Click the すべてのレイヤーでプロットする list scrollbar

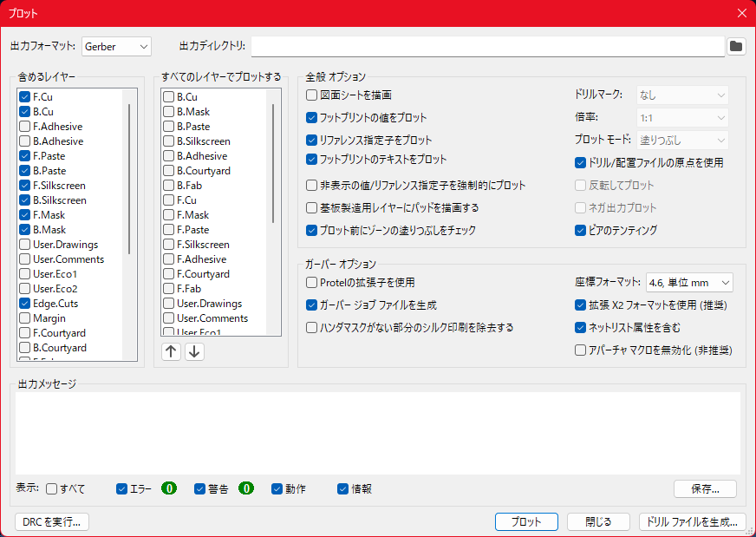273,163
